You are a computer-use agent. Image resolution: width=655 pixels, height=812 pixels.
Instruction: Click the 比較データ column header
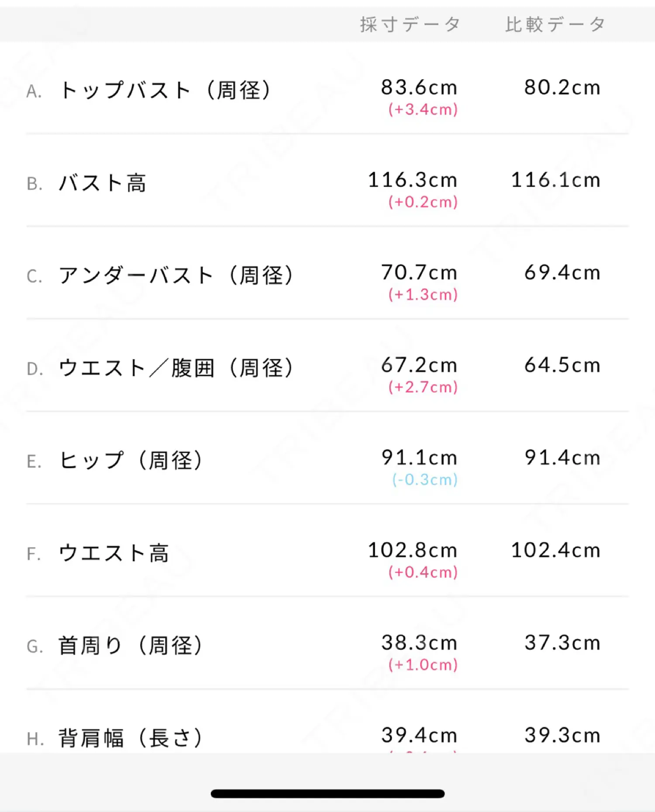(x=555, y=24)
